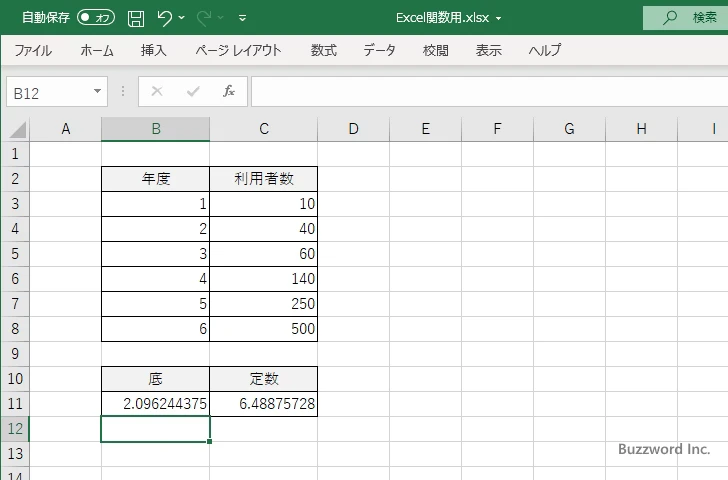This screenshot has width=728, height=480.
Task: Select cell containing value 140
Action: pos(264,279)
